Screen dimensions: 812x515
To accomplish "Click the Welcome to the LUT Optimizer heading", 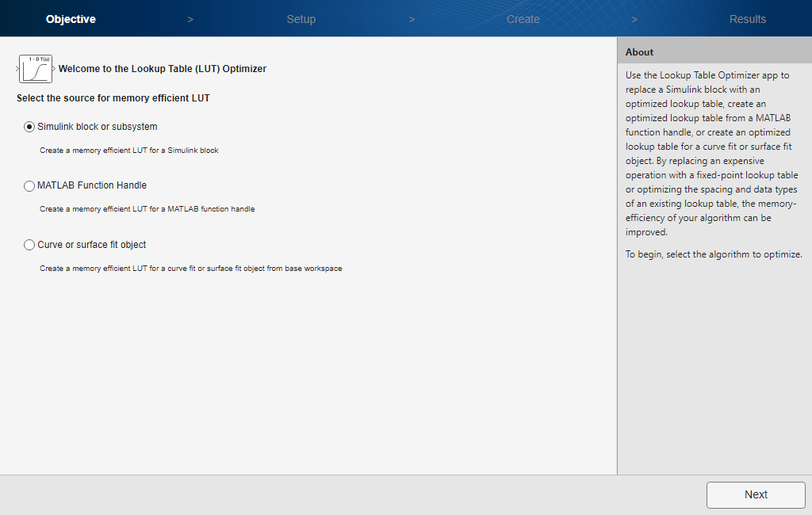I will click(162, 69).
